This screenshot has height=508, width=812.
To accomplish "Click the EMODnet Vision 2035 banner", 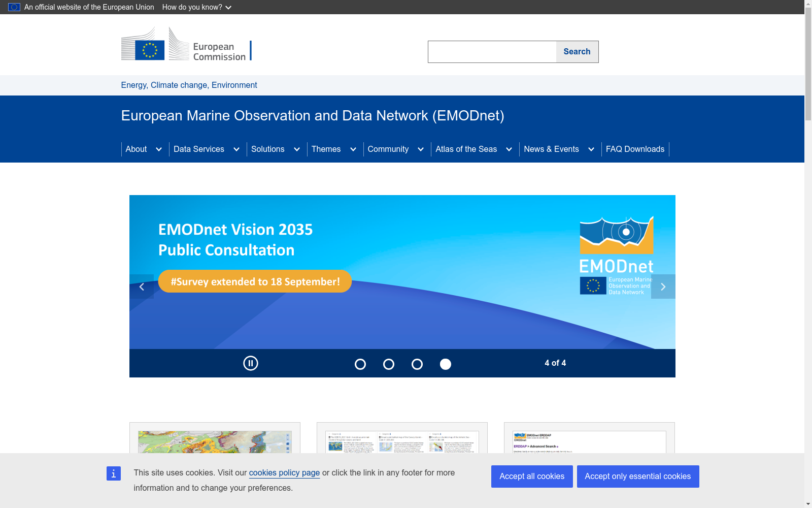I will click(x=402, y=272).
